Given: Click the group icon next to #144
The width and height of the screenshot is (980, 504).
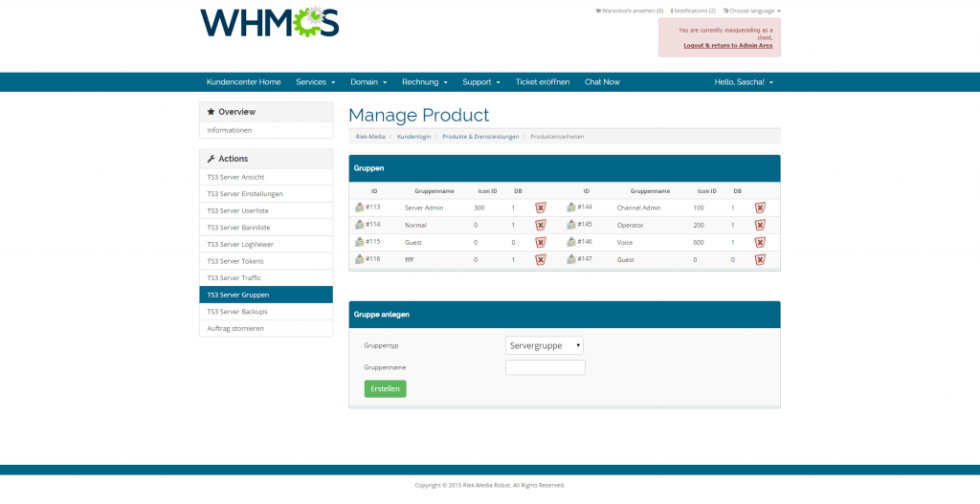Looking at the screenshot, I should tap(571, 208).
